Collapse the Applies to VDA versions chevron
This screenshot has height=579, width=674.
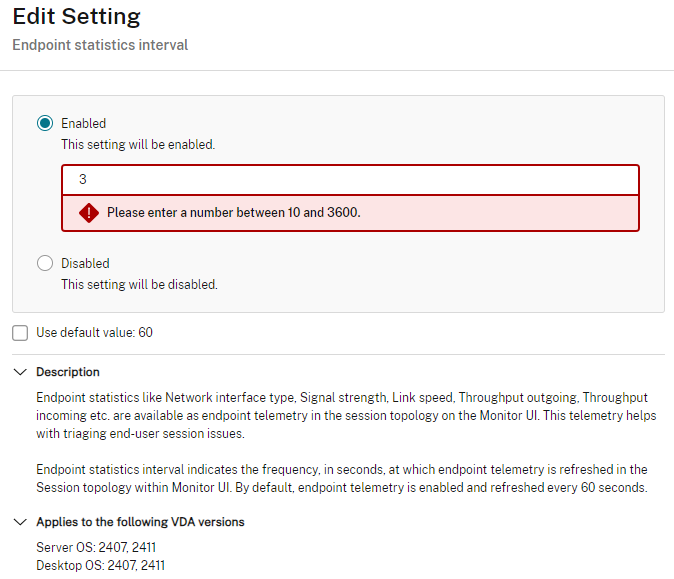(20, 522)
